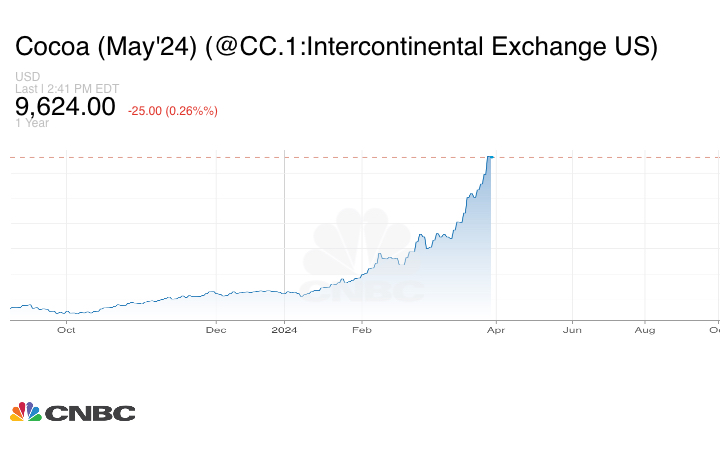
Task: Click the 2024 year marker on axis
Action: [285, 329]
